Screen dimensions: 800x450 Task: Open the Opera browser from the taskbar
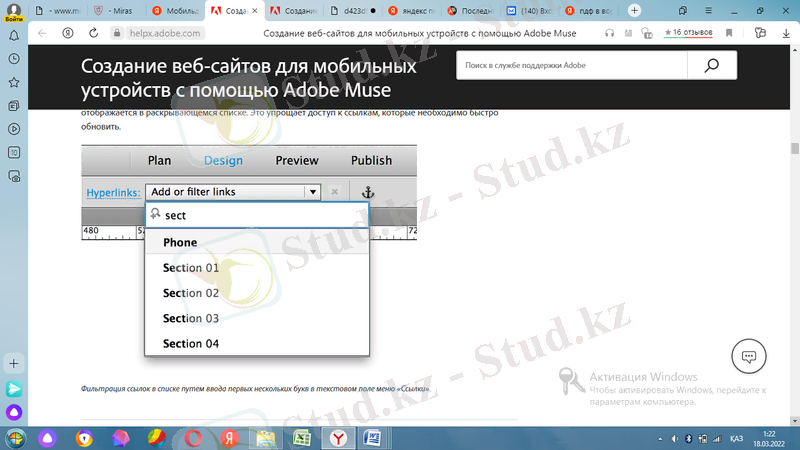193,438
